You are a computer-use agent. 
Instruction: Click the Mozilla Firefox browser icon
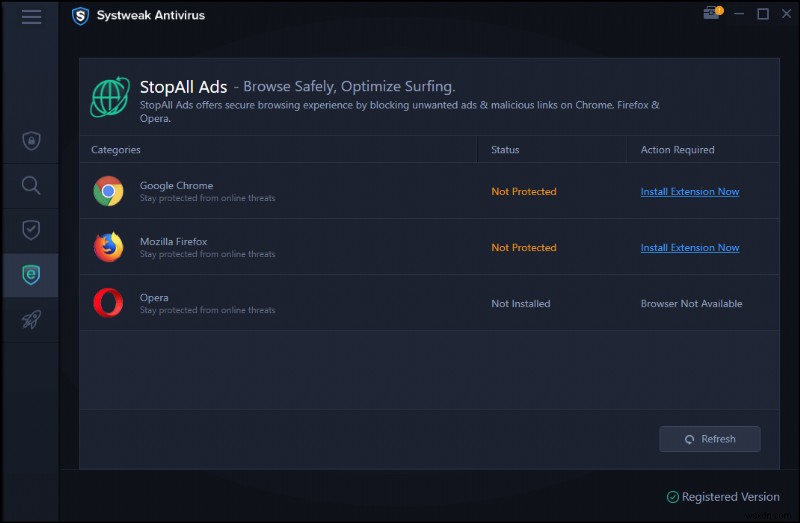pos(108,247)
